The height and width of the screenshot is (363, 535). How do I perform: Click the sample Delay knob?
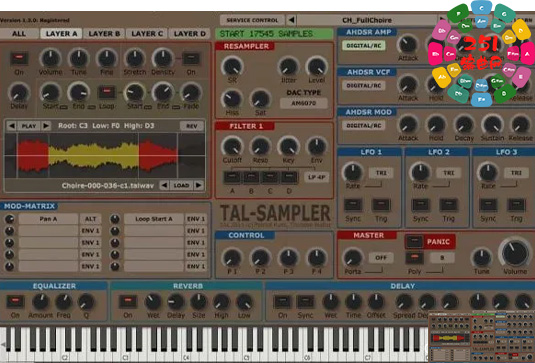19,92
